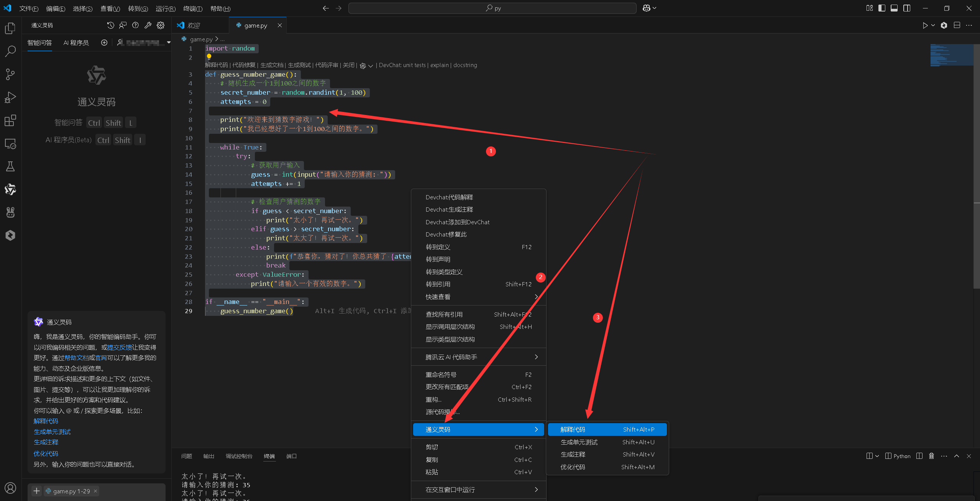980x501 pixels.
Task: Open the Search view in activity bar
Action: tap(10, 51)
